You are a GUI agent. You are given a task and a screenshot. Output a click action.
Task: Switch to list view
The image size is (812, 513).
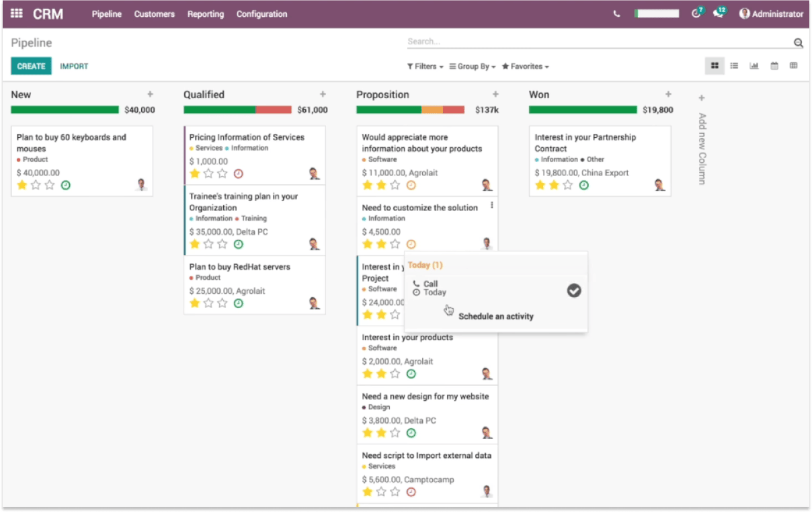click(x=734, y=65)
